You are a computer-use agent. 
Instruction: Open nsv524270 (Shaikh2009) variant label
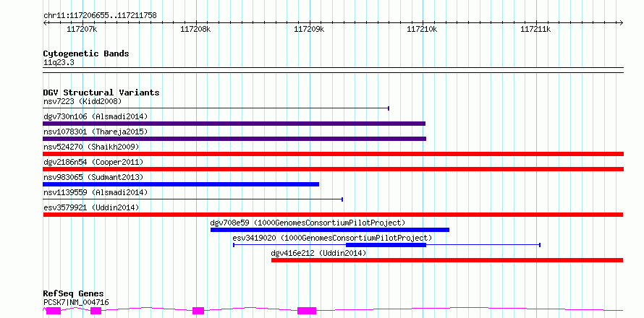coord(91,147)
